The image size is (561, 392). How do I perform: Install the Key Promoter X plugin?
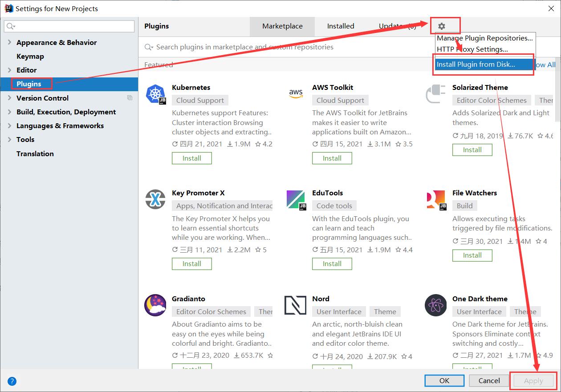[x=192, y=263]
